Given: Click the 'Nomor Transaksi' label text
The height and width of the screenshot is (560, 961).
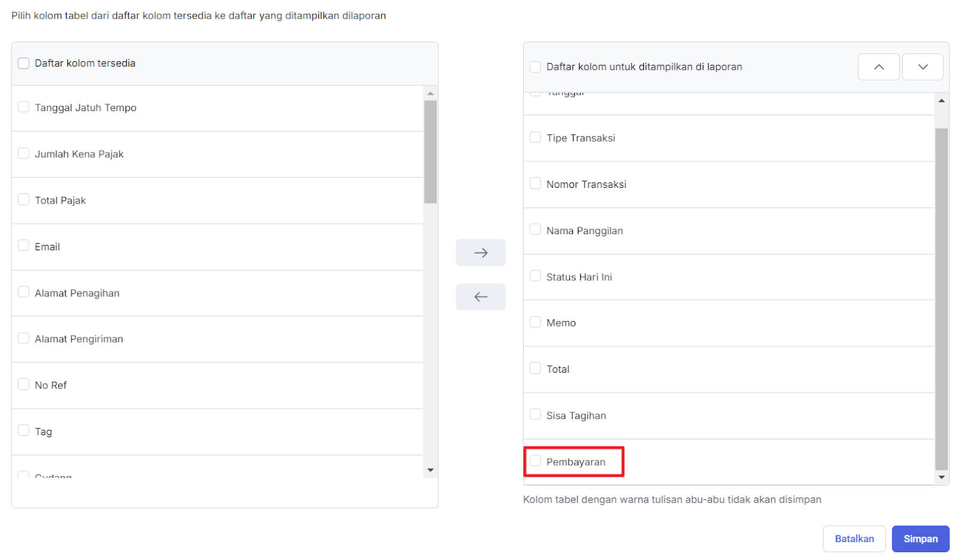Looking at the screenshot, I should tap(586, 184).
